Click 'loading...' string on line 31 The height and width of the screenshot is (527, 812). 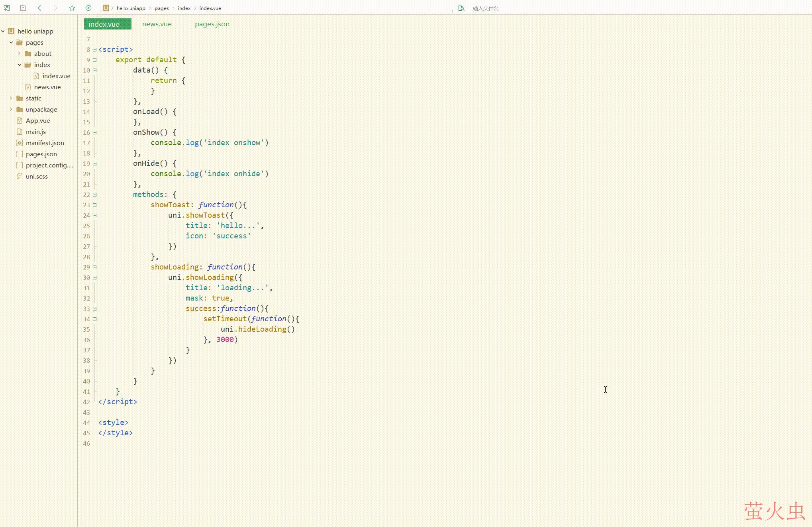243,288
